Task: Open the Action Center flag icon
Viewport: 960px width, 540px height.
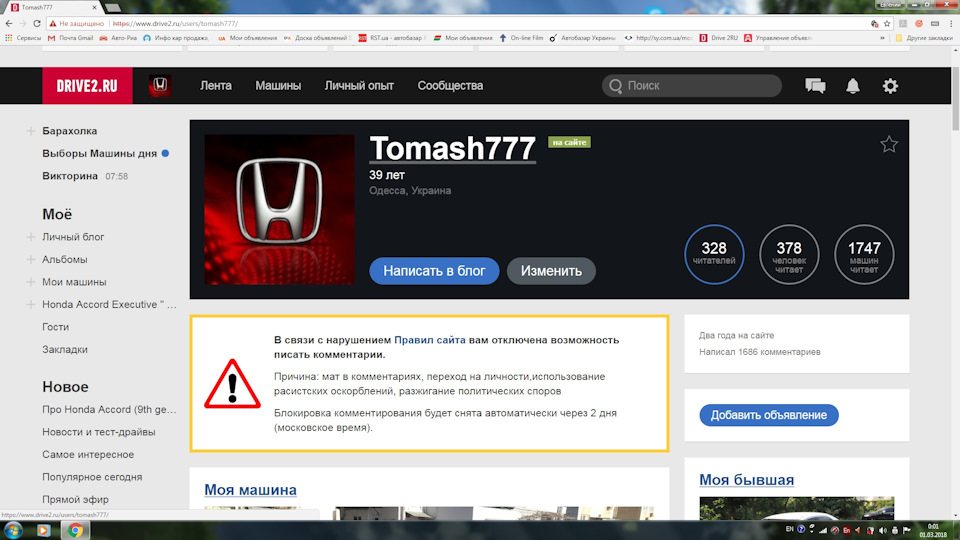Action: click(x=907, y=530)
